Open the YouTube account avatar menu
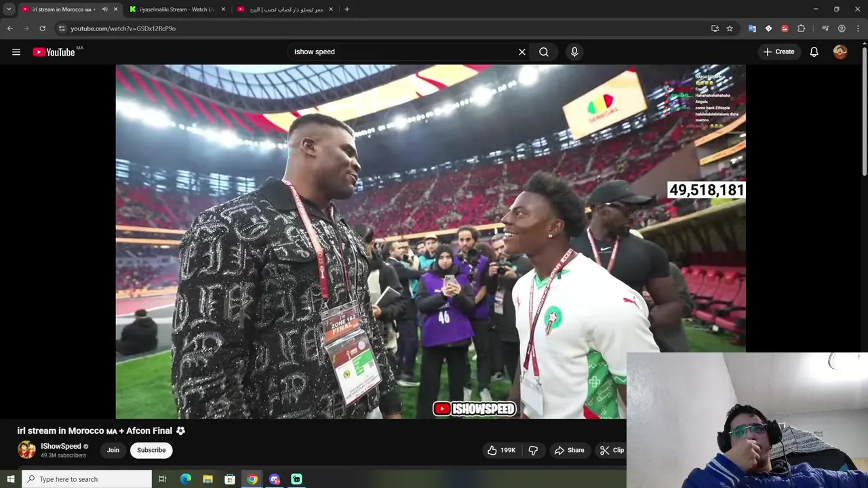Screen dimensions: 868x488 point(840,52)
